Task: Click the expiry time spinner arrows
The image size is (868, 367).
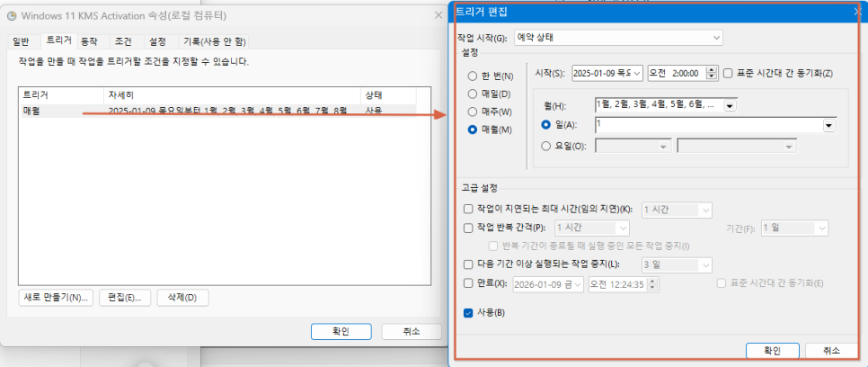Action: (x=654, y=284)
